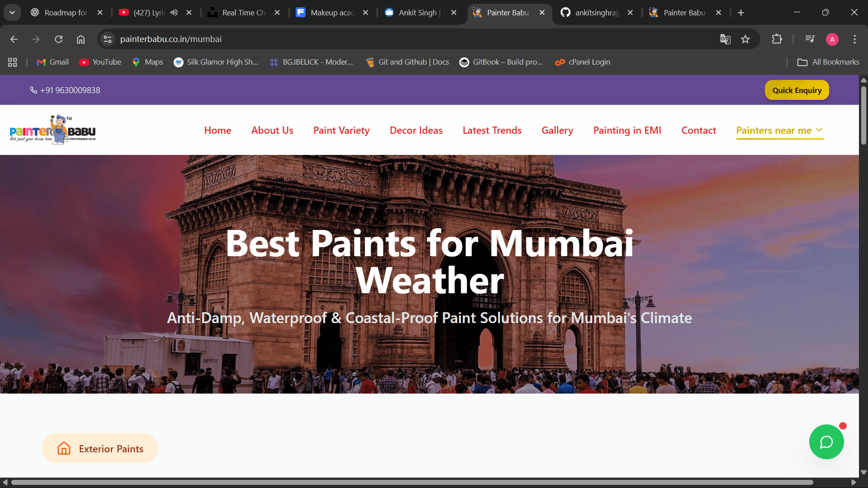Open Chrome three-dot menu
This screenshot has width=868, height=488.
pos(854,39)
